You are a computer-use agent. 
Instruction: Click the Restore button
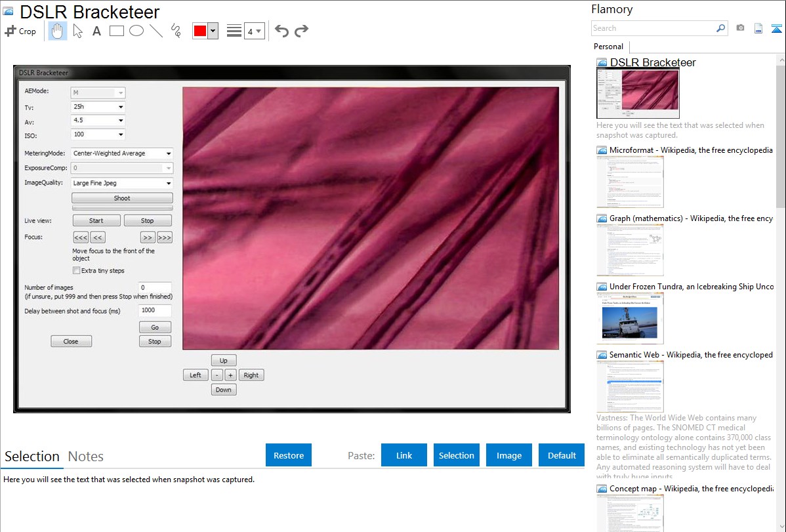pyautogui.click(x=289, y=455)
